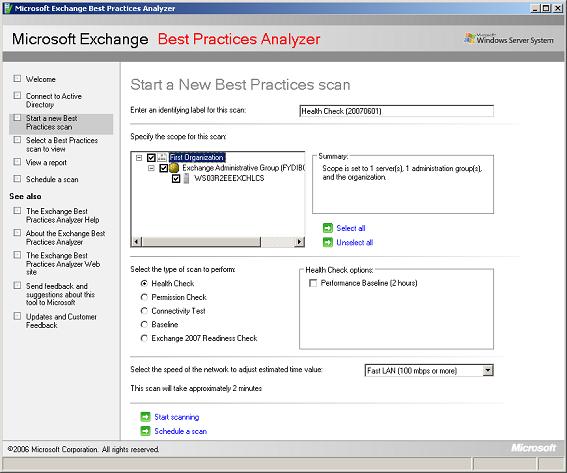This screenshot has height=473, width=567.
Task: Click the scan label input field
Action: 396,111
